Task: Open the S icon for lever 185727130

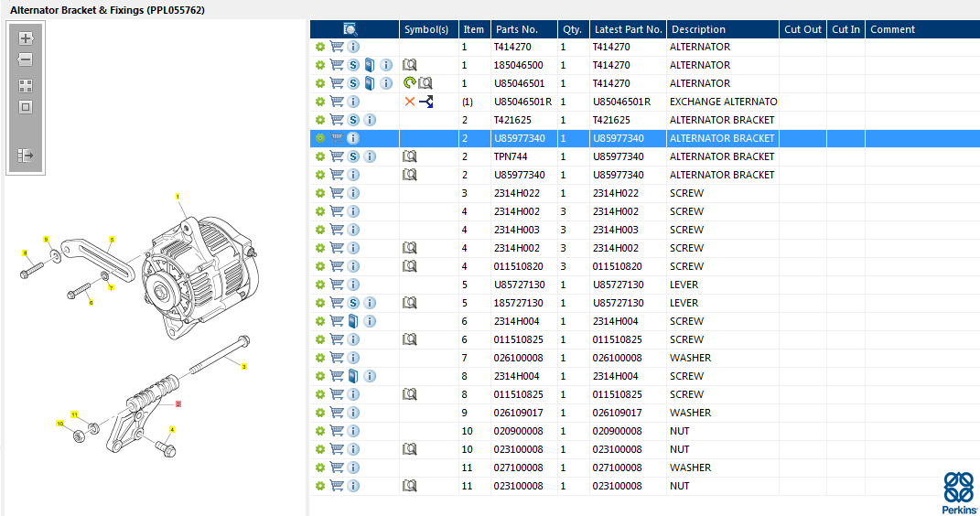Action: (353, 303)
